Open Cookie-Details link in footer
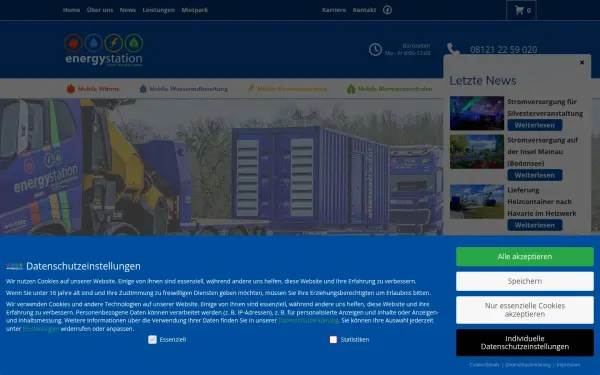Viewport: 600px width, 375px height. (x=484, y=365)
